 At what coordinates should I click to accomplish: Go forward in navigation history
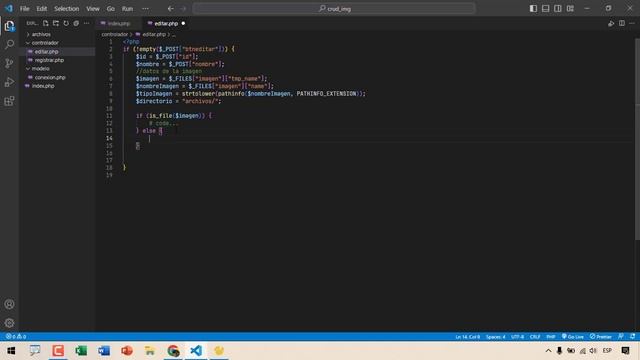point(183,9)
